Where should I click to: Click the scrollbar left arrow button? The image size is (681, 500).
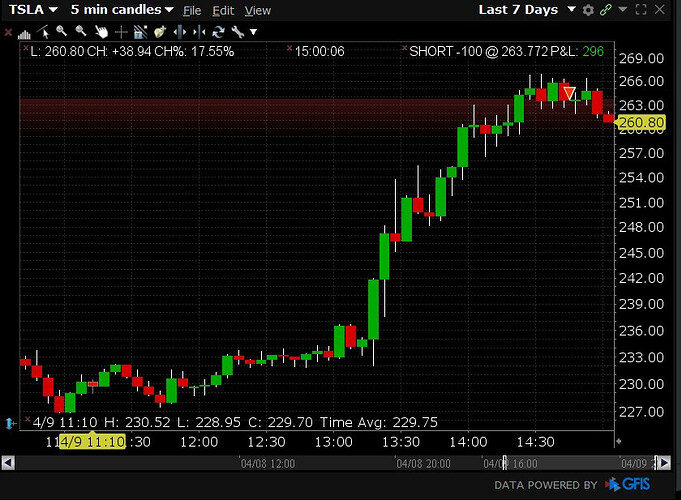tap(8, 463)
